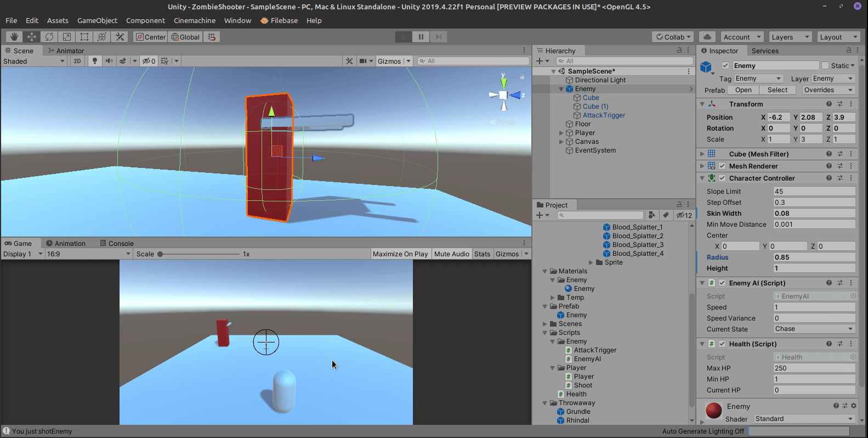Open the Tag dropdown showing Enemy
868x438 pixels.
pyautogui.click(x=758, y=78)
